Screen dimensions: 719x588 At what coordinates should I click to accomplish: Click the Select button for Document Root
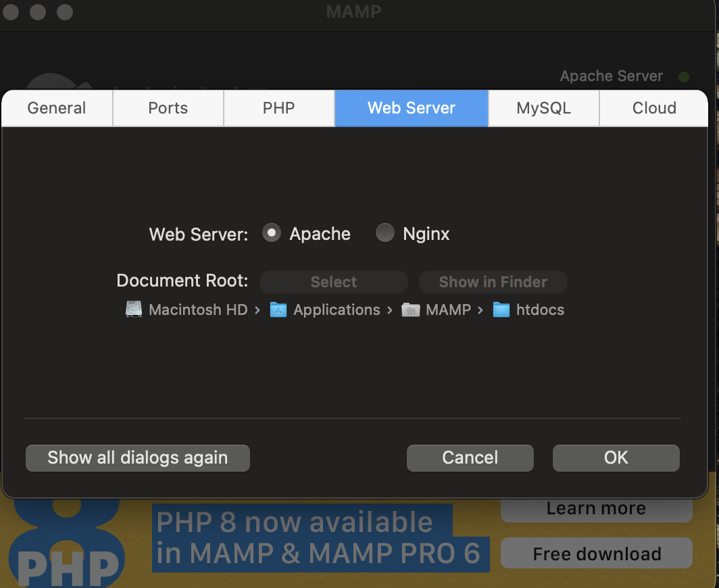point(333,281)
